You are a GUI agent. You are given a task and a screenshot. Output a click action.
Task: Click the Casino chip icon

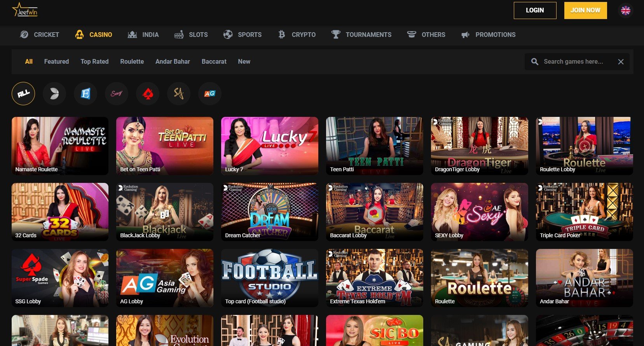79,35
